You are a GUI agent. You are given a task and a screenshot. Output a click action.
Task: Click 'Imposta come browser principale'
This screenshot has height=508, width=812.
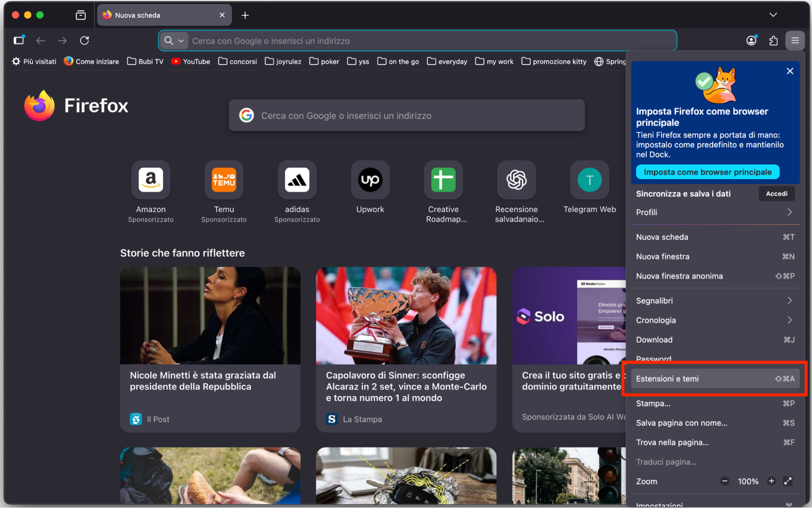(707, 172)
